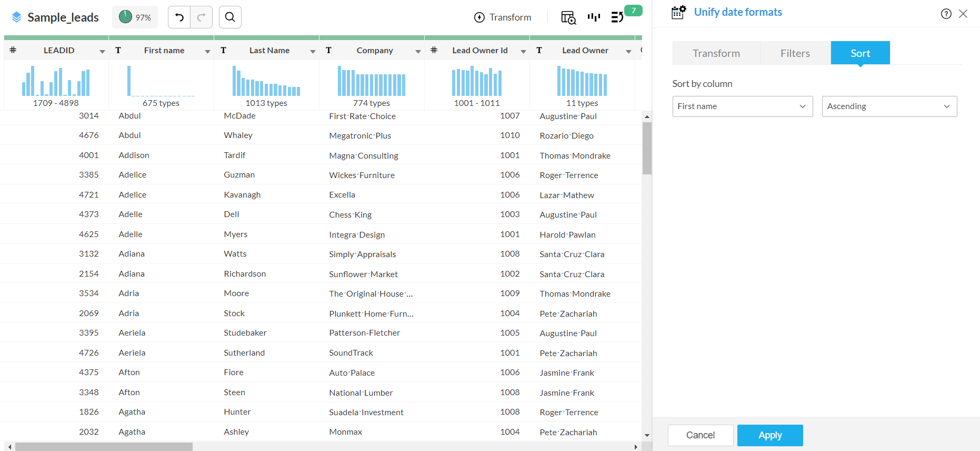Click the help question mark icon

click(x=946, y=14)
